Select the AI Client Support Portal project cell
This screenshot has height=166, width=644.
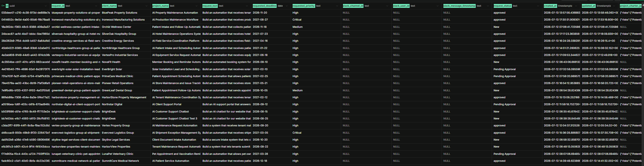pyautogui.click(x=176, y=104)
